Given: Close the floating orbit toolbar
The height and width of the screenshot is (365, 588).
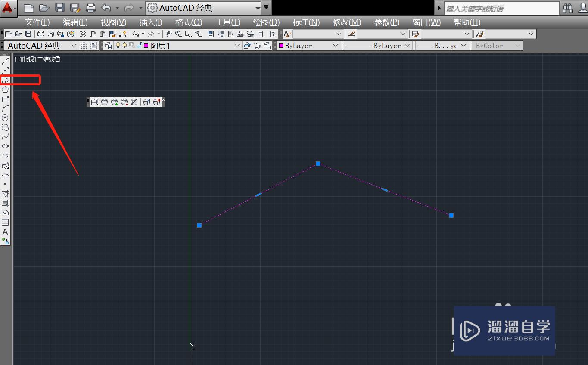Looking at the screenshot, I should (x=163, y=100).
